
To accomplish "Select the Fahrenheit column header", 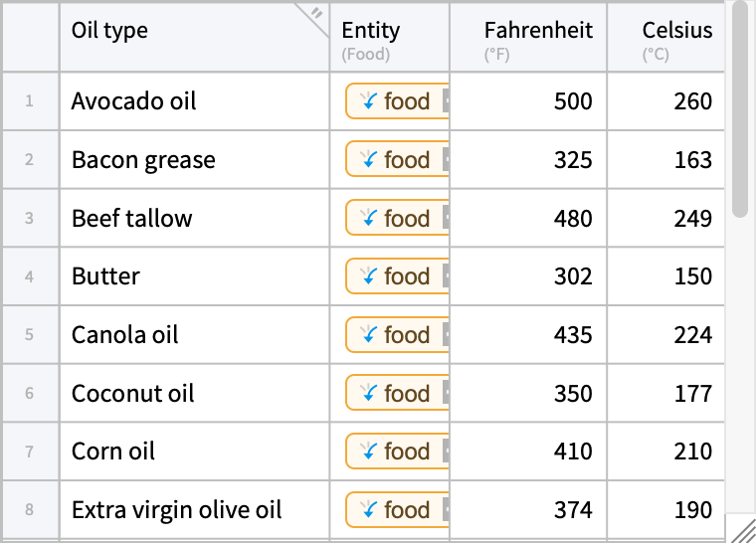I will [x=528, y=37].
